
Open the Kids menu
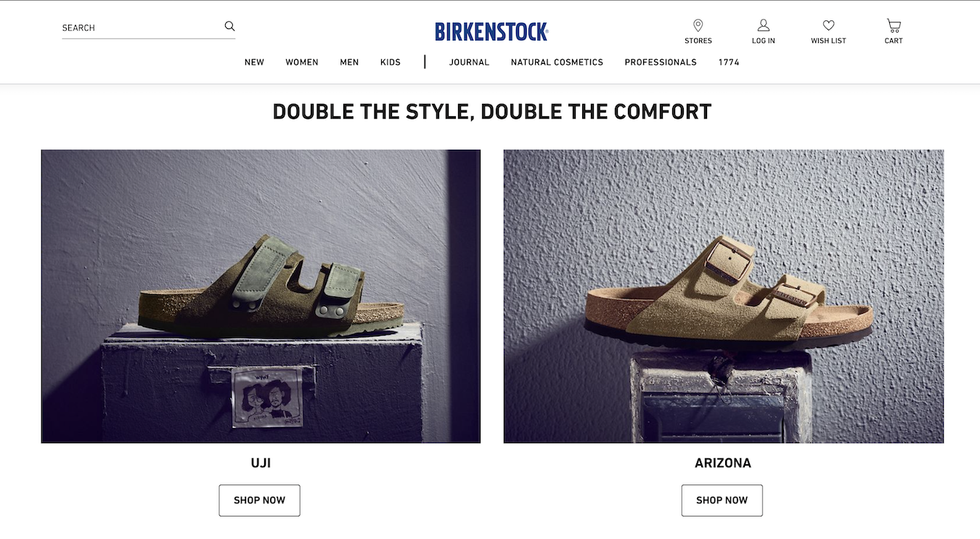391,62
